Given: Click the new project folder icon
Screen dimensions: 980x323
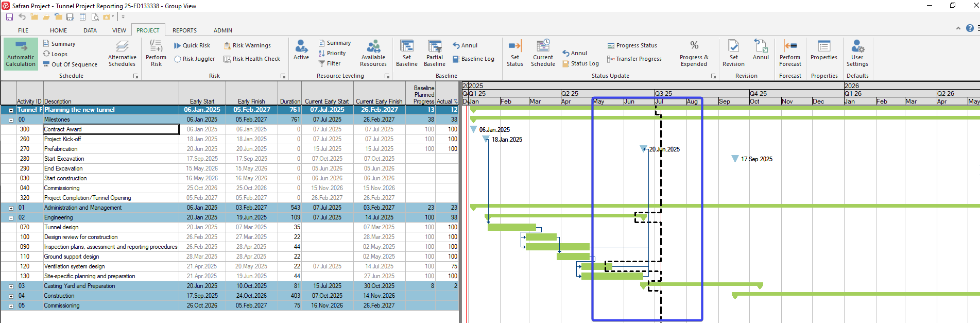Looking at the screenshot, I should pos(34,17).
